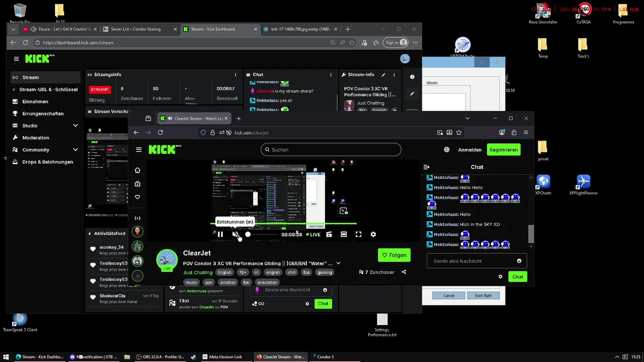The image size is (644, 362).
Task: Send message with kick.com Chat button
Action: point(518,277)
